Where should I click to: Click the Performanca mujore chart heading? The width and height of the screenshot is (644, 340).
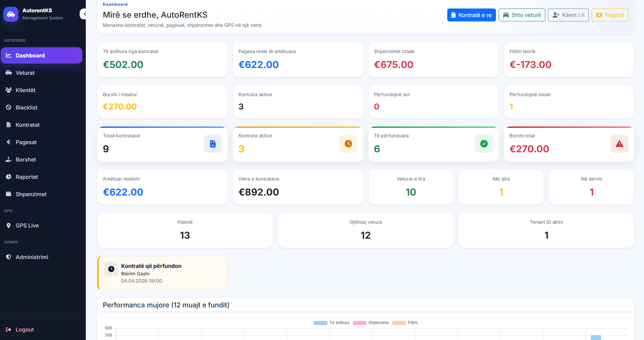pos(166,305)
